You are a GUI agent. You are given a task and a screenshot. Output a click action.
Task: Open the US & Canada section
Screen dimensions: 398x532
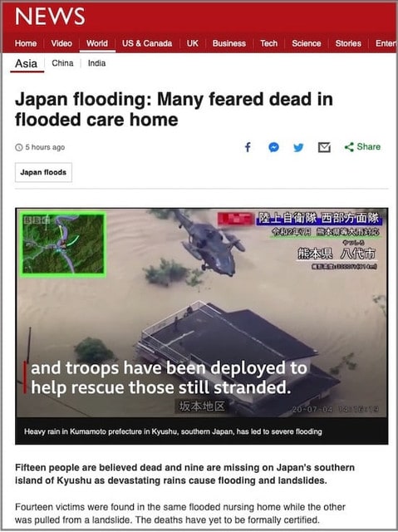point(147,43)
